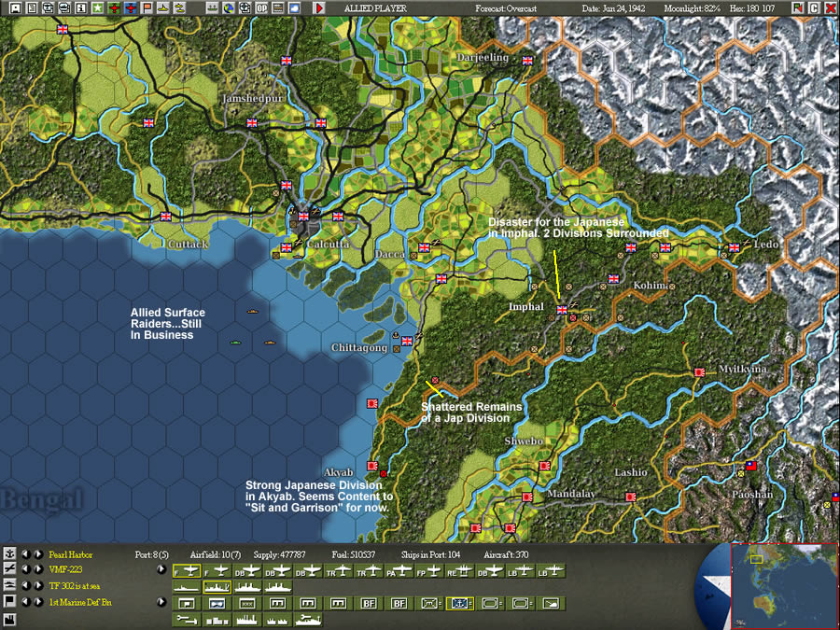Click the 'Forecast: Overcast' status text
The height and width of the screenshot is (630, 840).
[506, 8]
